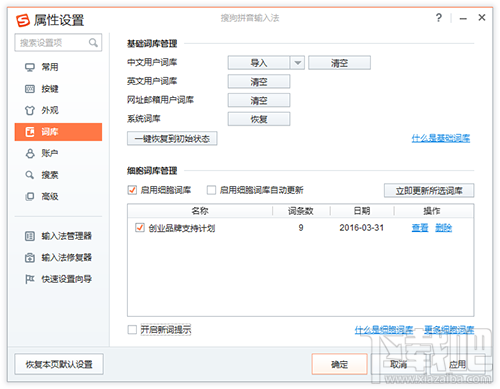Screen dimensions: 500x389
Task: Click 恢复 for 系统词库
Action: coord(259,119)
